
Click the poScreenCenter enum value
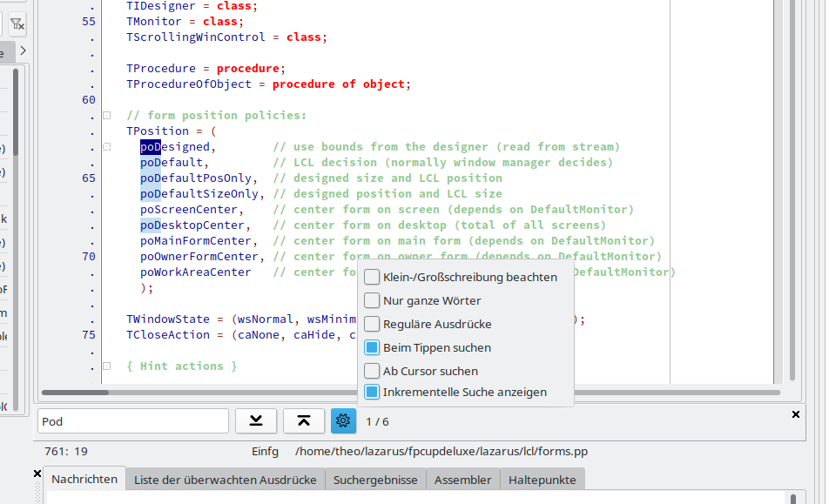(189, 210)
